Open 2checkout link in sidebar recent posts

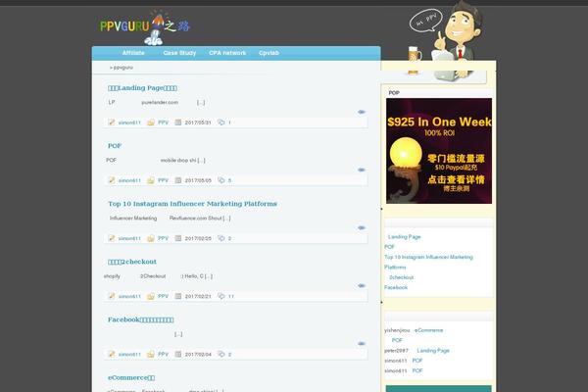401,277
